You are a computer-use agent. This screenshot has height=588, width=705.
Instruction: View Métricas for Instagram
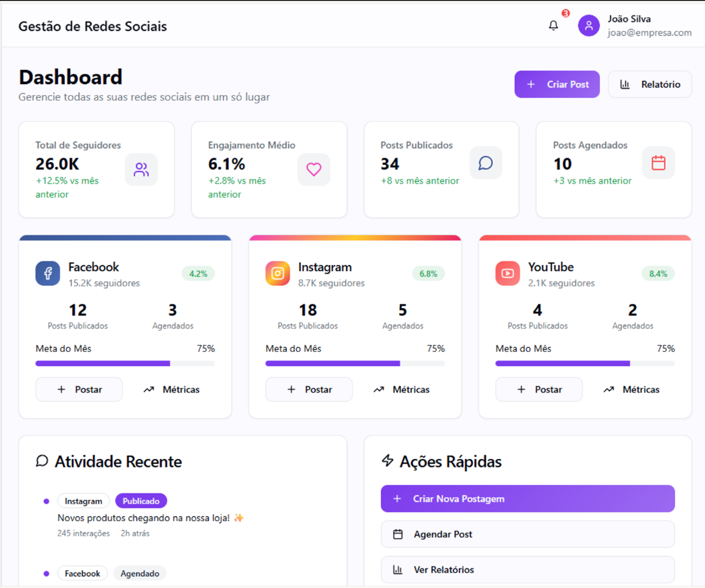click(x=402, y=389)
